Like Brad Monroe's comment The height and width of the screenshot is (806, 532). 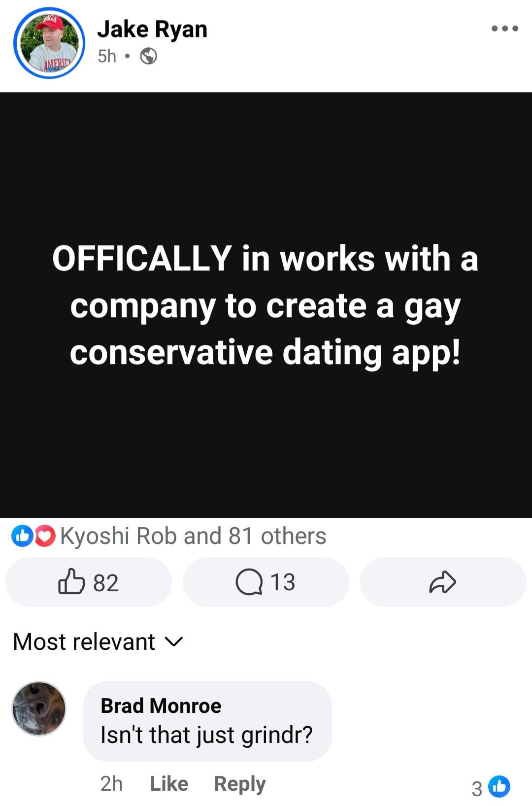tap(169, 784)
